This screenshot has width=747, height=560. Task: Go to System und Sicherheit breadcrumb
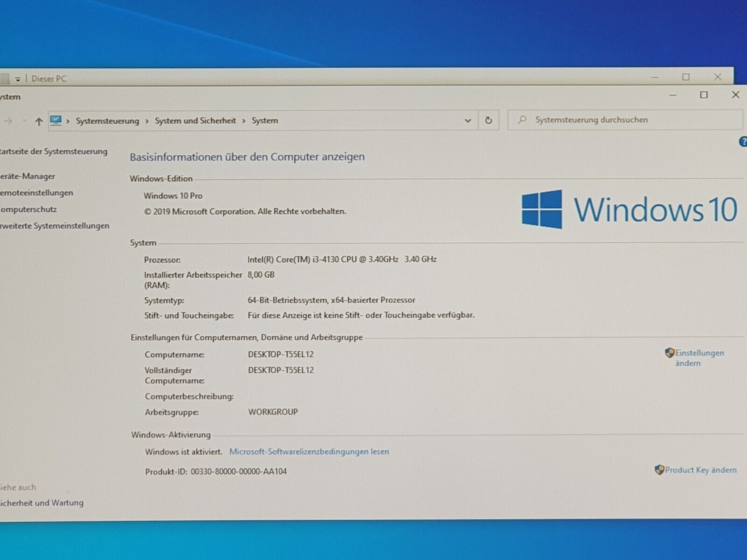(195, 120)
